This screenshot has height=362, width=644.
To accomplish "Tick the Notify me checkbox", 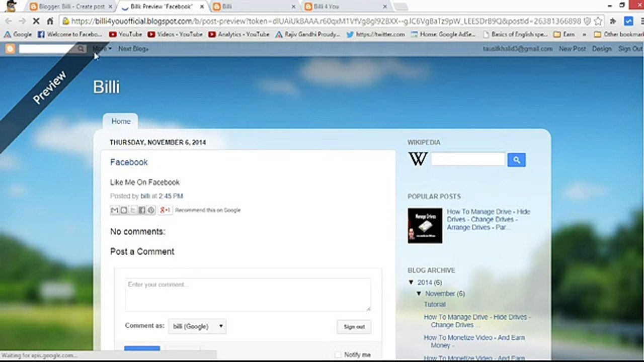I will pos(338,354).
